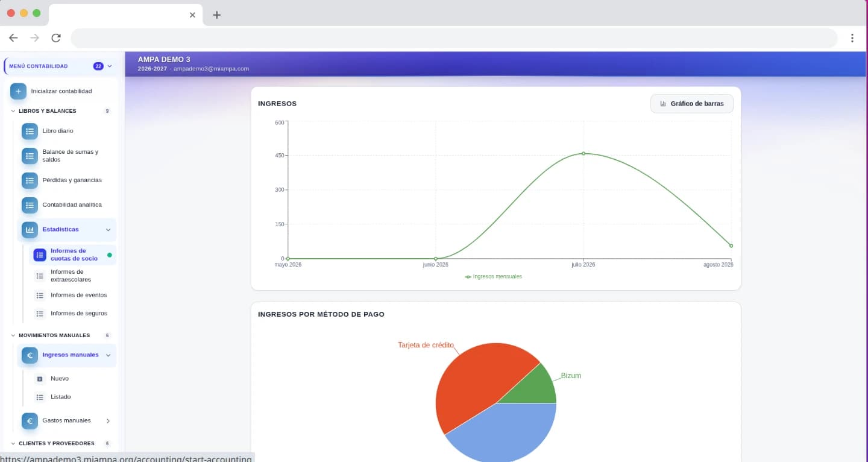Go to Listado under Ingresos manuales
This screenshot has height=462, width=868.
click(60, 397)
